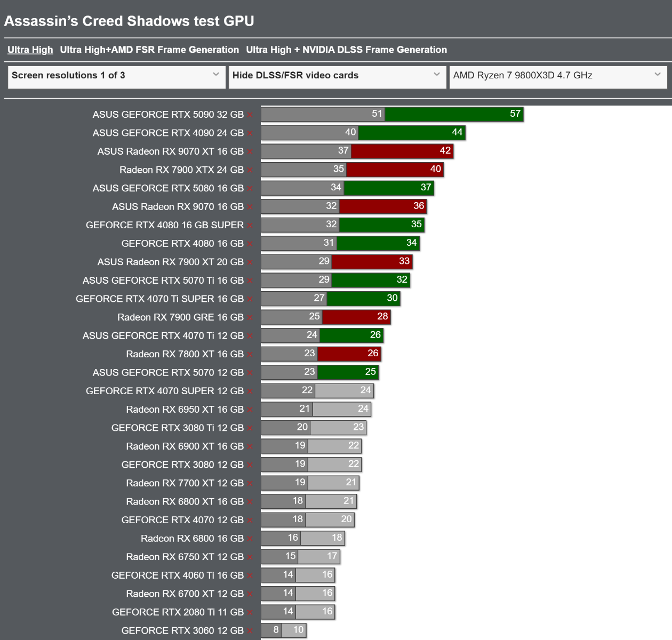
Task: Remove Radeon RX 6700 XT 12 GB with red X
Action: (x=250, y=594)
